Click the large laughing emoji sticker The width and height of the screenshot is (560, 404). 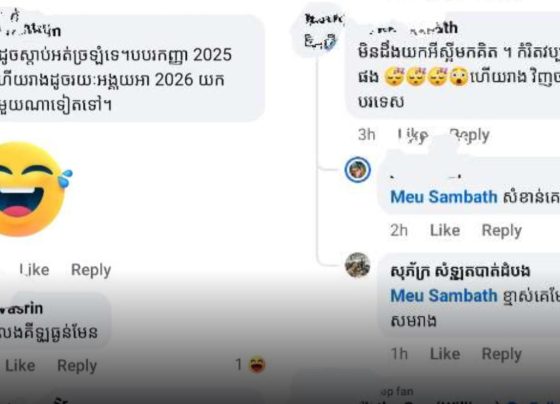point(33,189)
